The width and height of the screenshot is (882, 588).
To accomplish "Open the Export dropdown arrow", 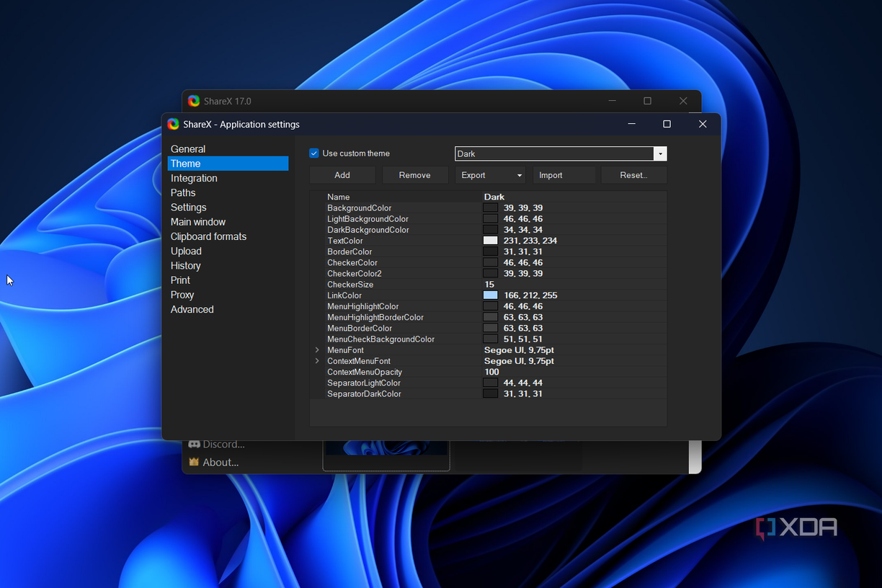I will click(x=520, y=175).
